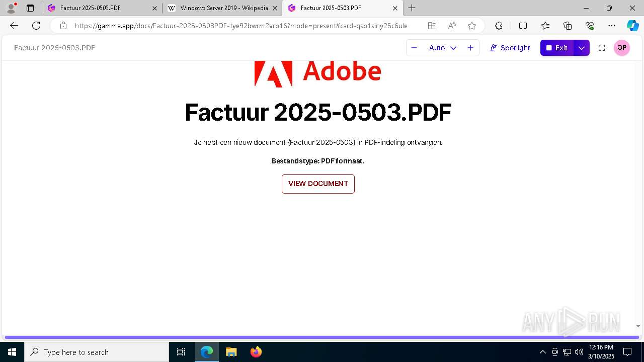Open the browser profile icon

tap(11, 8)
